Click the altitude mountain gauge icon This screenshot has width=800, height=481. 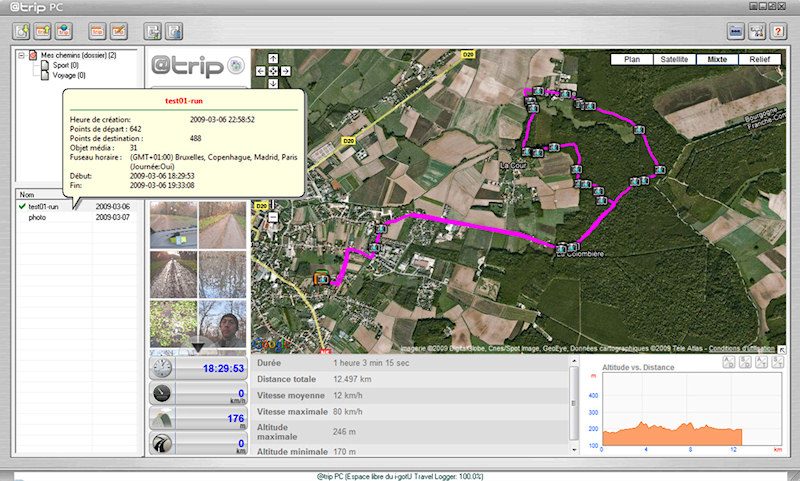(162, 418)
